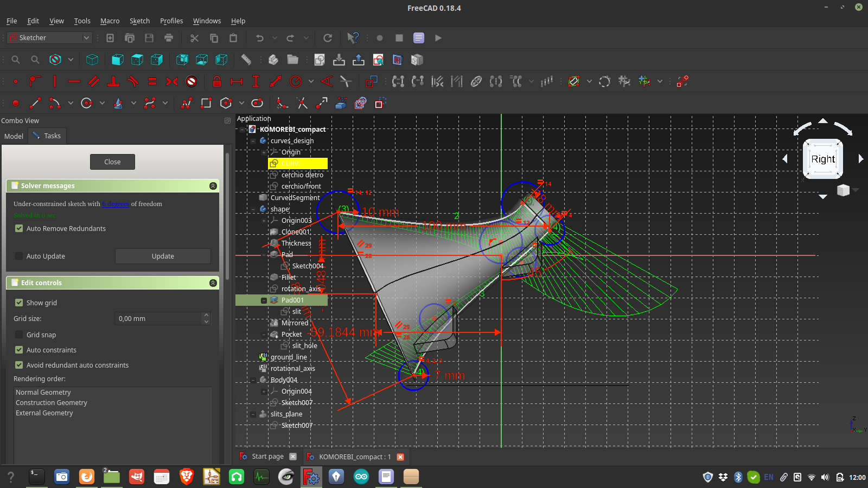Screen dimensions: 868x488
Task: Select the slit_hole sketch tree item
Action: tap(304, 345)
